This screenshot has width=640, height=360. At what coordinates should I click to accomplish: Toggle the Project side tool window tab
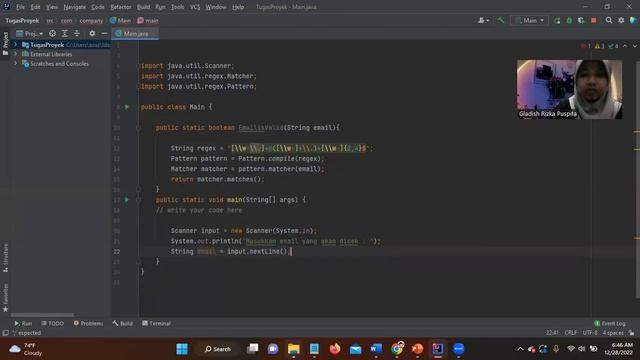5,44
